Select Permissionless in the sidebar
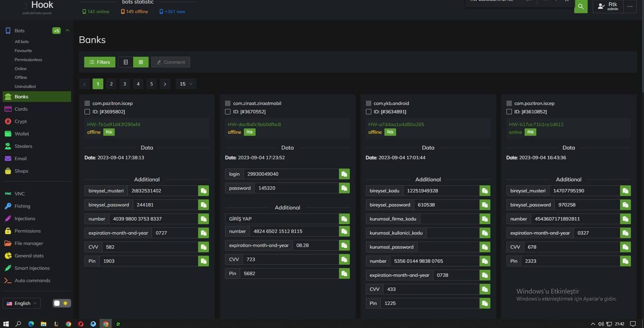The image size is (644, 328). [x=28, y=60]
